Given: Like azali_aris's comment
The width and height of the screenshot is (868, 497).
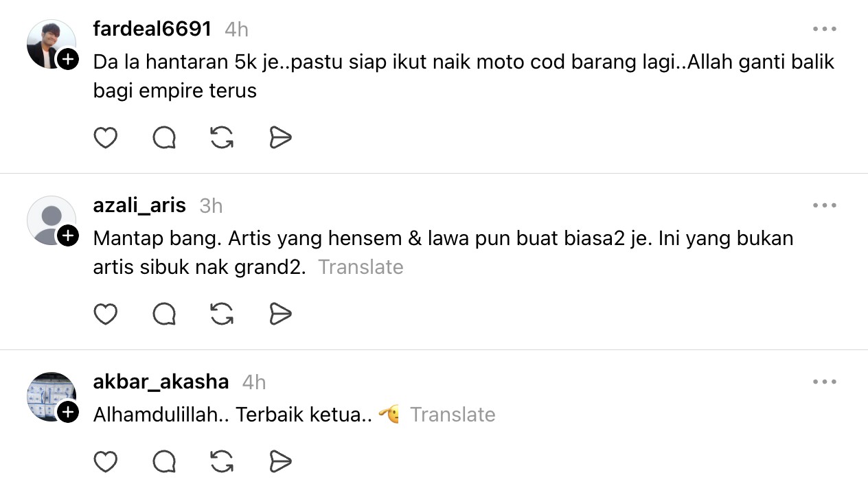Looking at the screenshot, I should click(105, 314).
